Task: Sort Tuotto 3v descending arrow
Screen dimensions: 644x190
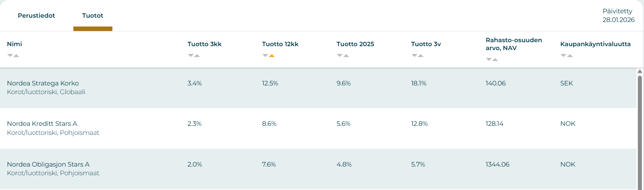Action: pyautogui.click(x=415, y=56)
